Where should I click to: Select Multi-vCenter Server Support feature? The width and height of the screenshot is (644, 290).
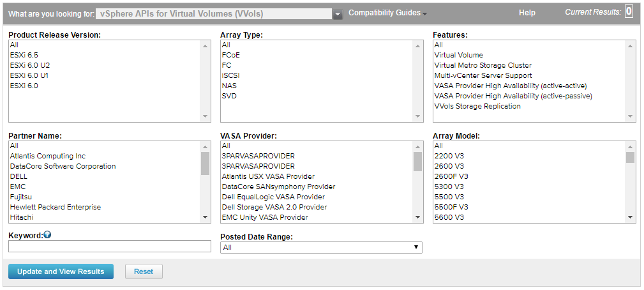coord(529,75)
